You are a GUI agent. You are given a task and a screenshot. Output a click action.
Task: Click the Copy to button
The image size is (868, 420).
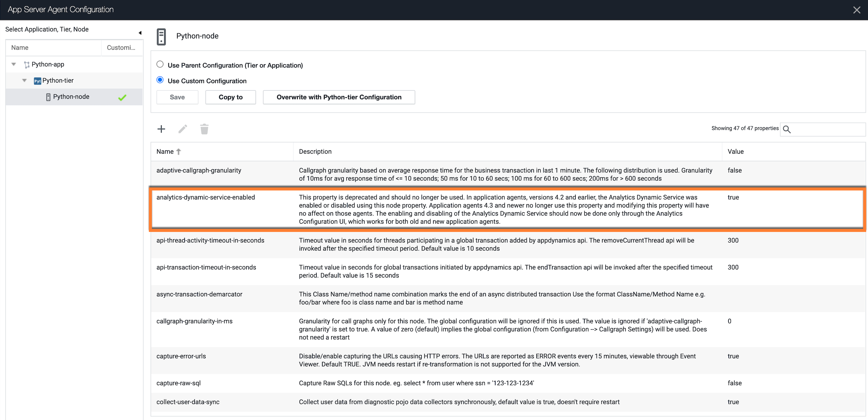point(231,97)
